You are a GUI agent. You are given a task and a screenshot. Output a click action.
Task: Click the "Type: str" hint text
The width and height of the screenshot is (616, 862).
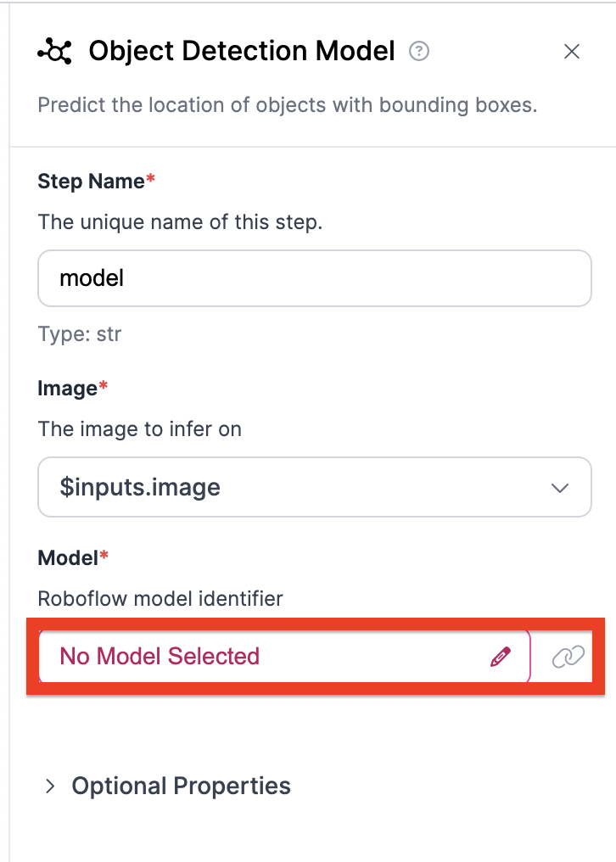[x=80, y=334]
